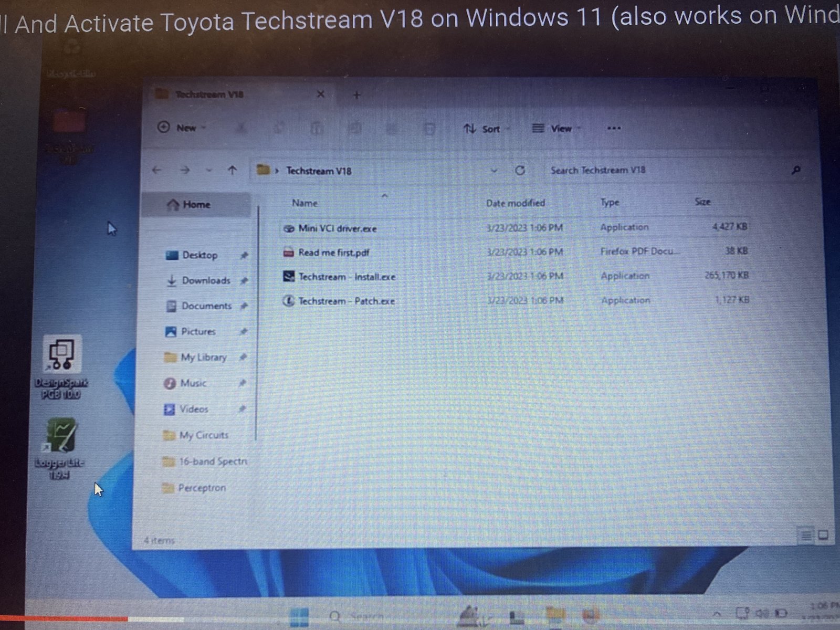Add a new Explorer tab
The height and width of the screenshot is (630, 840).
356,95
